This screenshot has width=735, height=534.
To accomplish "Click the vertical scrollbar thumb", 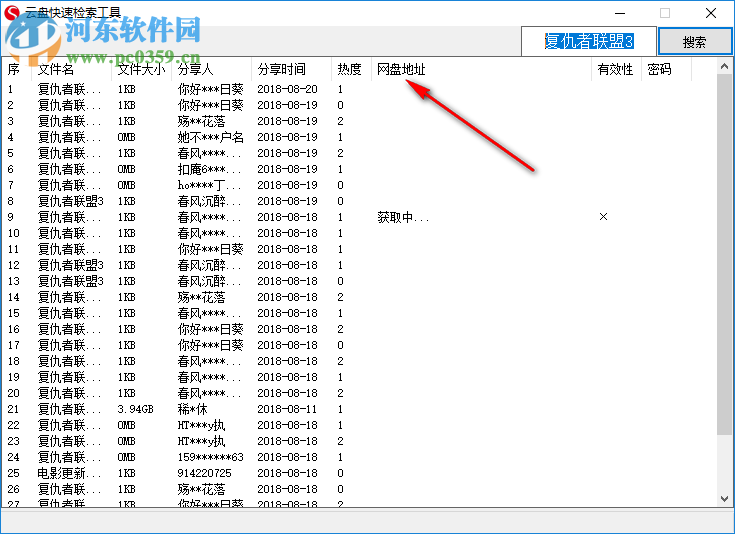I will (x=724, y=254).
